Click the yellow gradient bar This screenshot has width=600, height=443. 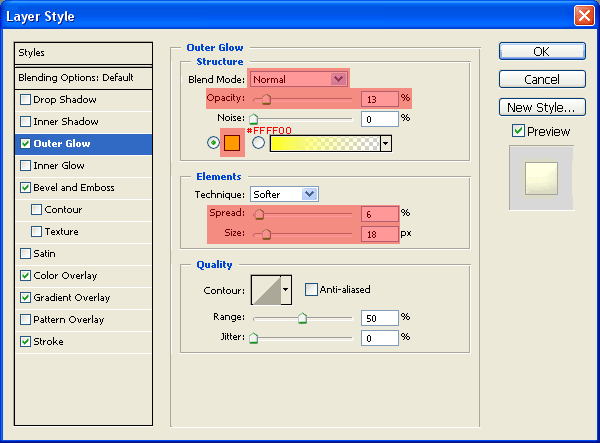point(325,143)
